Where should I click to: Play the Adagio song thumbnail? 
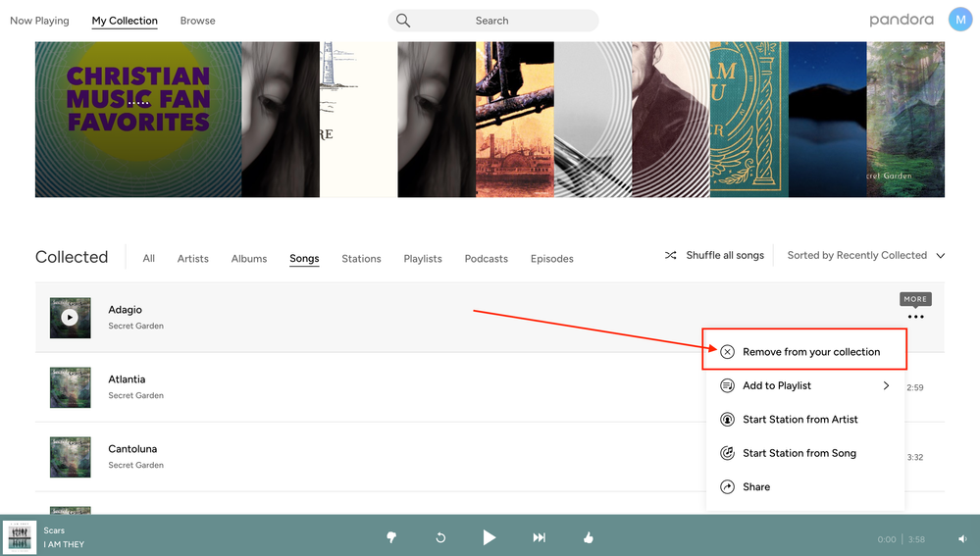click(70, 318)
